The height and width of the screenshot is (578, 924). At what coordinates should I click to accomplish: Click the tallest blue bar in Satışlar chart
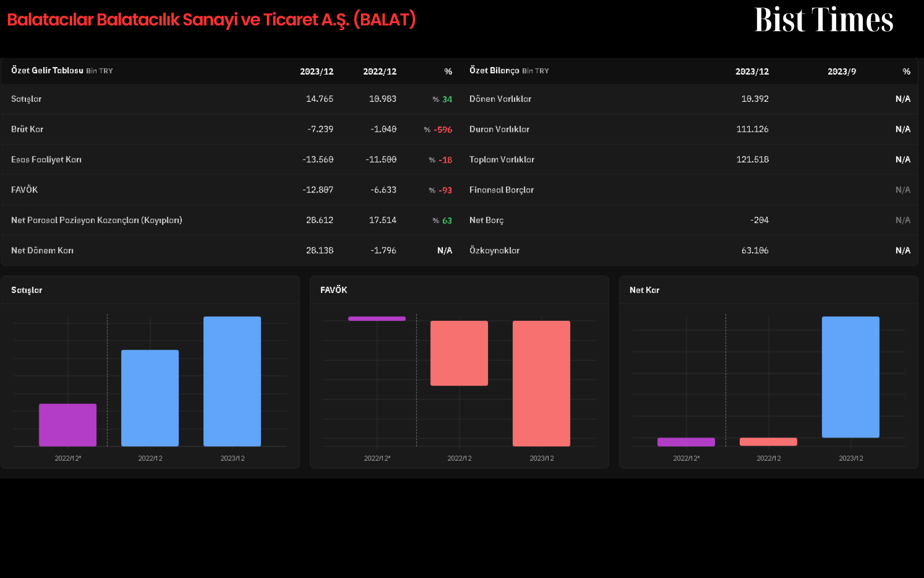point(232,381)
